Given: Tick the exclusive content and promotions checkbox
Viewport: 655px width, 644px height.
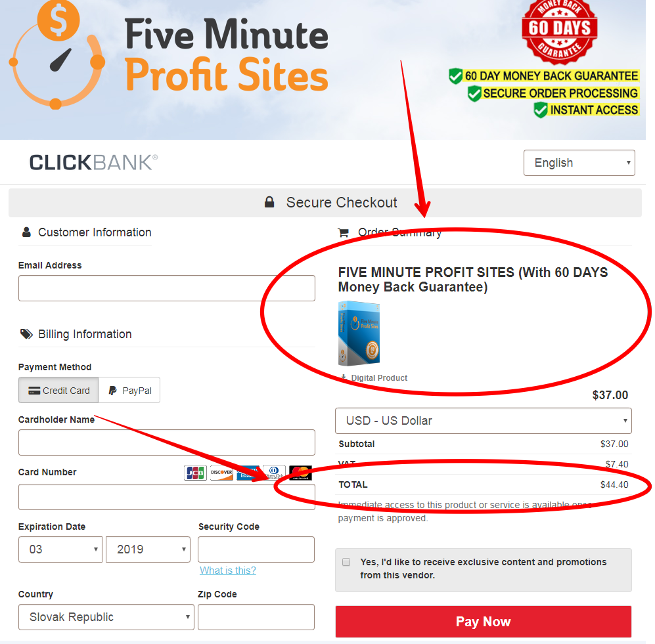Looking at the screenshot, I should (x=346, y=562).
